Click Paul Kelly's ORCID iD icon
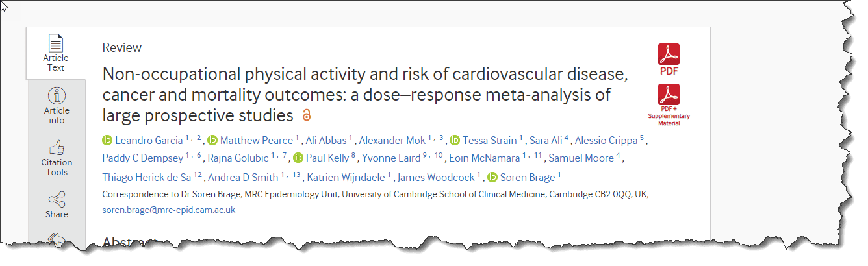Image resolution: width=868 pixels, height=266 pixels. (298, 158)
